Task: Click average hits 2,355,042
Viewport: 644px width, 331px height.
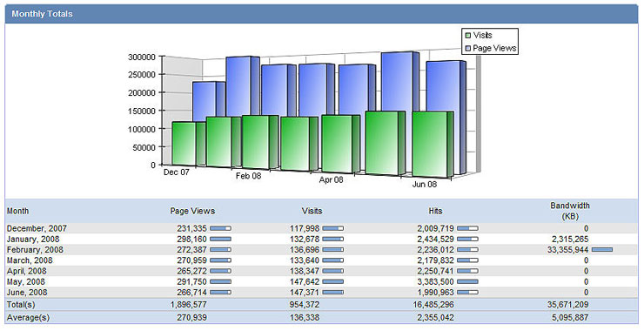Action: pyautogui.click(x=436, y=317)
